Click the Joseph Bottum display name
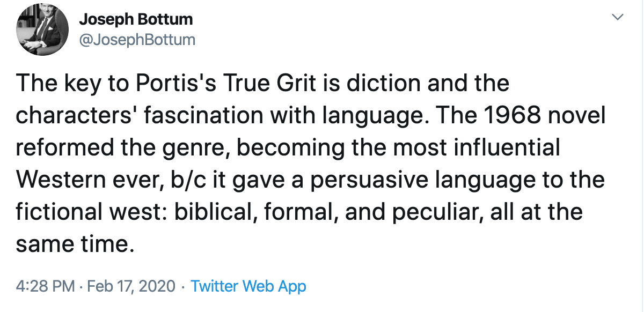Image resolution: width=644 pixels, height=312 pixels. point(136,20)
